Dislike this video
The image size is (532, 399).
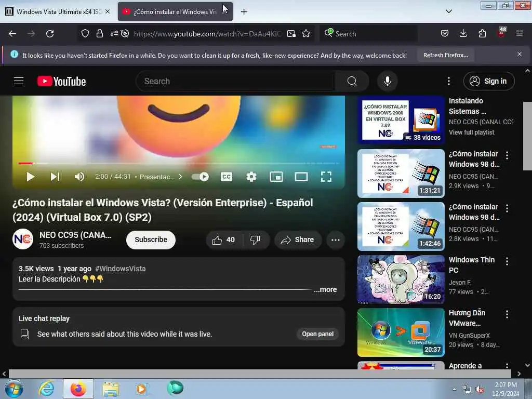pos(256,240)
